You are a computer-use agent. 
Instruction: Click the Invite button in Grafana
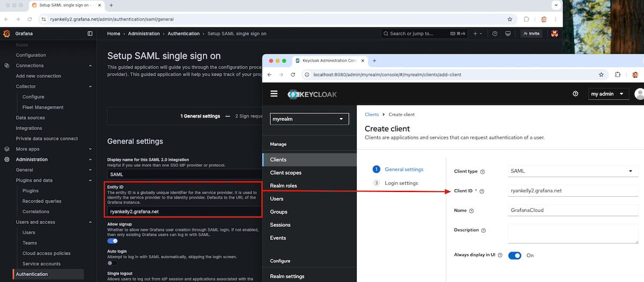pyautogui.click(x=531, y=33)
